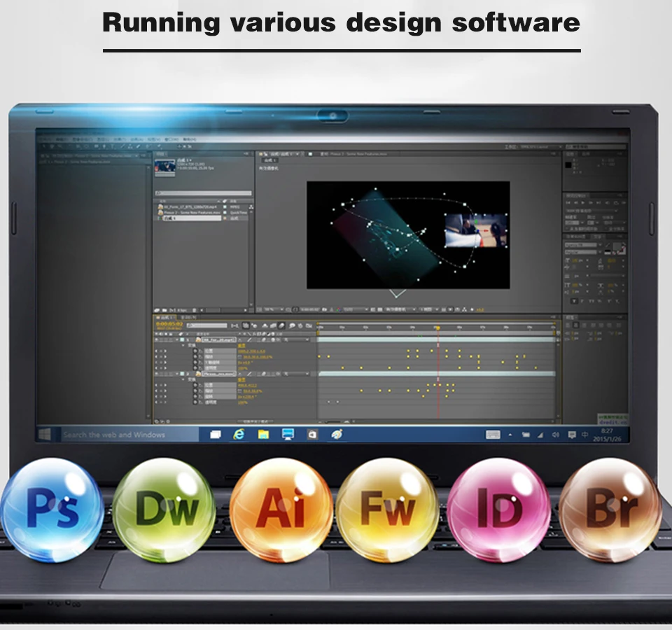
Task: Click the faux bold button in Character panel
Action: point(574,301)
